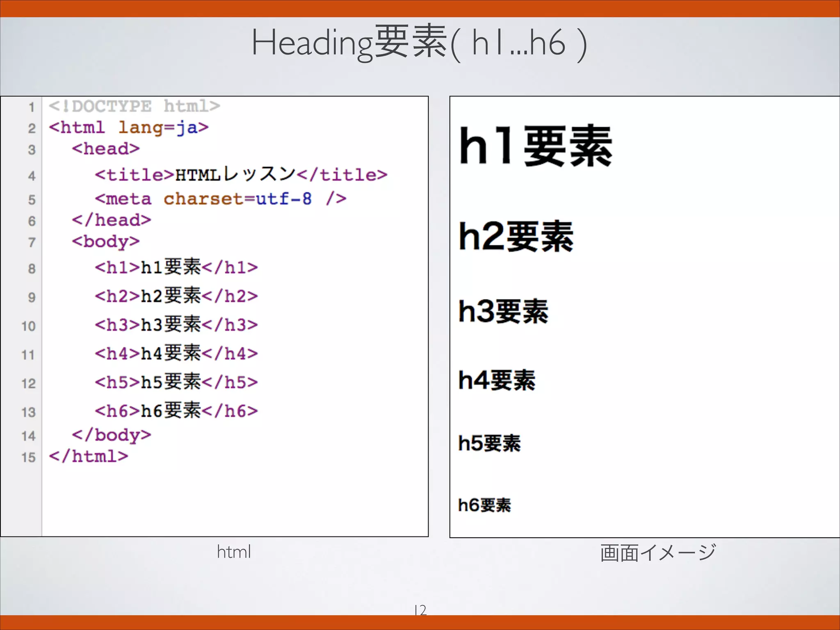Image resolution: width=840 pixels, height=630 pixels.
Task: Click line number 1 in the gutter
Action: click(x=31, y=107)
